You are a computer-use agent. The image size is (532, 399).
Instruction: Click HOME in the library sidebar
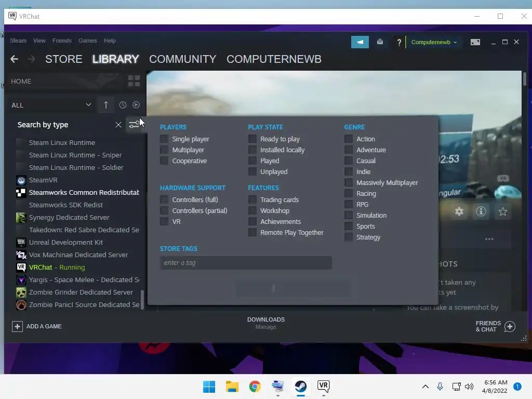pyautogui.click(x=21, y=82)
